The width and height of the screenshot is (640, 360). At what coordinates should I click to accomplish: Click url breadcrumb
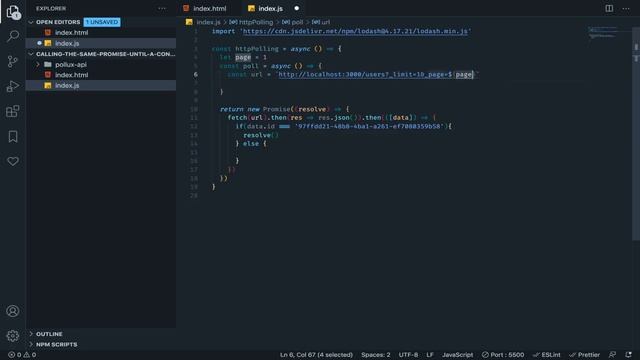pyautogui.click(x=326, y=22)
